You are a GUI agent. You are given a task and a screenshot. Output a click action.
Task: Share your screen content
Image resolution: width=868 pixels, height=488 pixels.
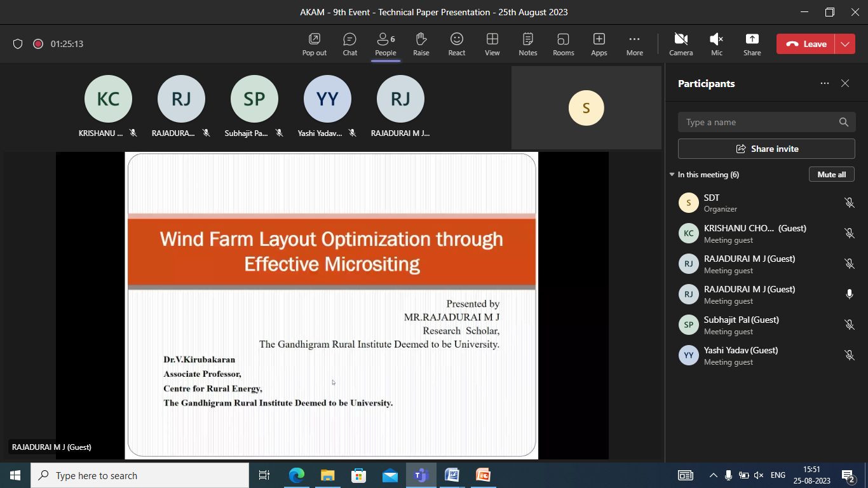(752, 44)
